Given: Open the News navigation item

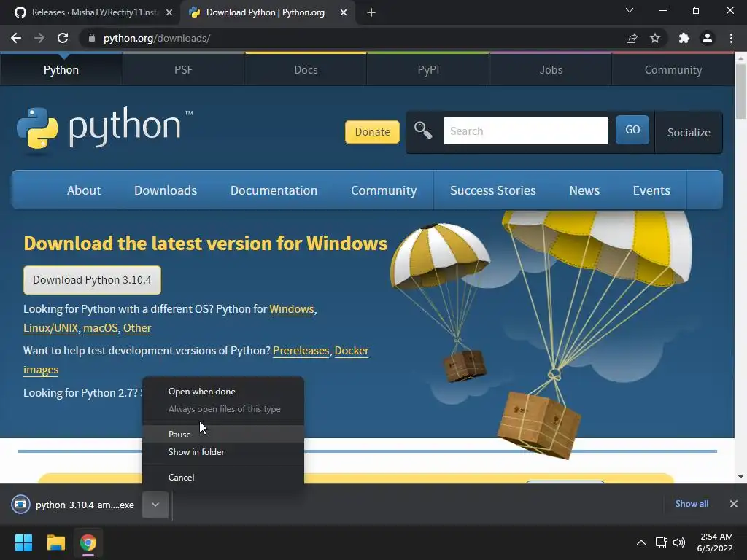Looking at the screenshot, I should coord(584,190).
